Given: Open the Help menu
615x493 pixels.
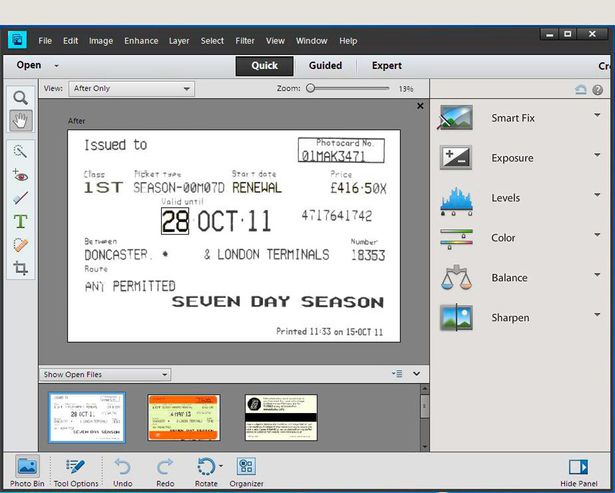Looking at the screenshot, I should [348, 41].
